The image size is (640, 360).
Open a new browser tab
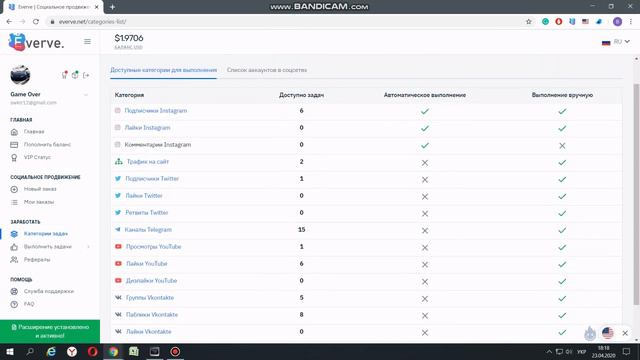click(x=112, y=7)
